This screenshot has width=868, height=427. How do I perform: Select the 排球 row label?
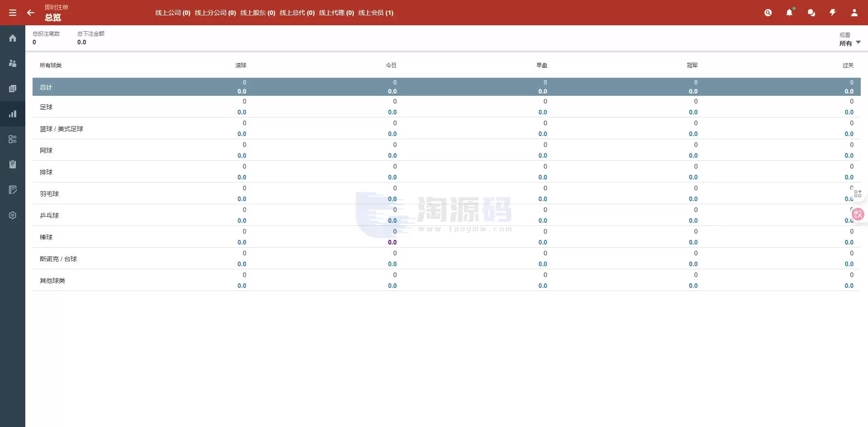pyautogui.click(x=46, y=172)
